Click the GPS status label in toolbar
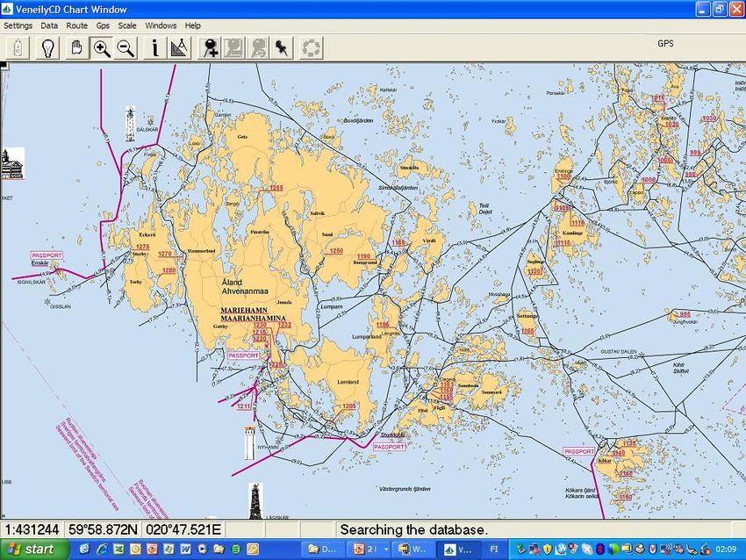 tap(665, 43)
